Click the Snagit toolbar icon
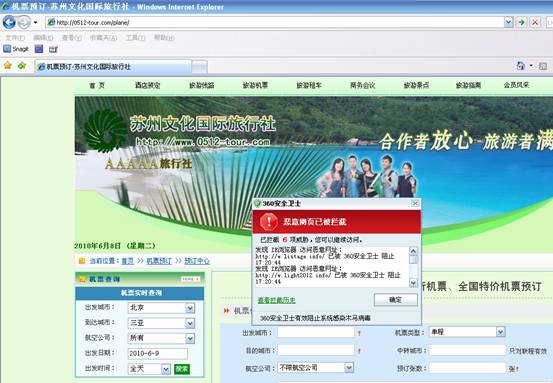The height and width of the screenshot is (383, 553). 16,49
